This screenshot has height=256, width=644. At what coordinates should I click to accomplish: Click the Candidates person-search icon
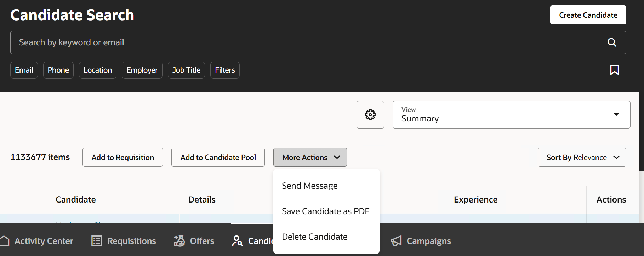coord(237,241)
